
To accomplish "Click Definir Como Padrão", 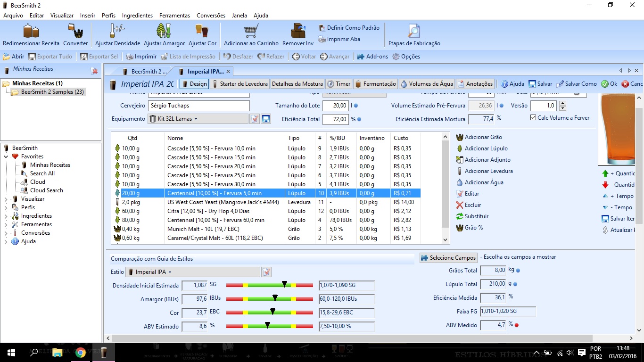I will [x=349, y=28].
